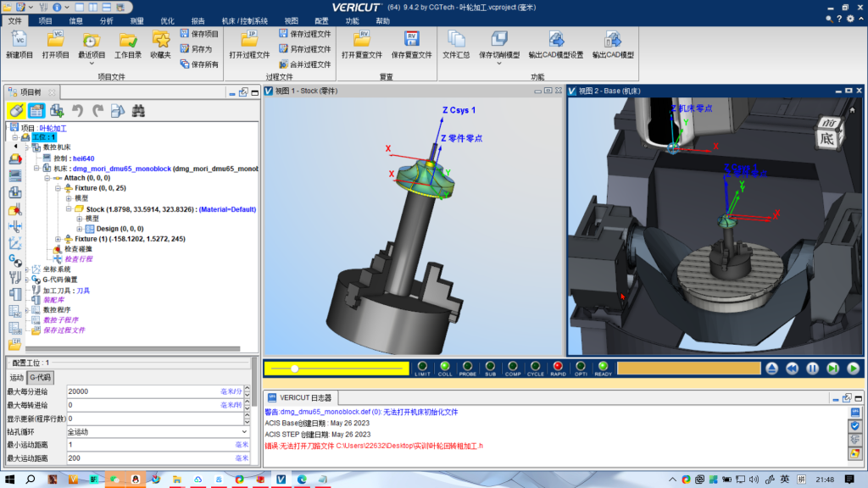Toggle the configure panel button in project tree

(36, 111)
